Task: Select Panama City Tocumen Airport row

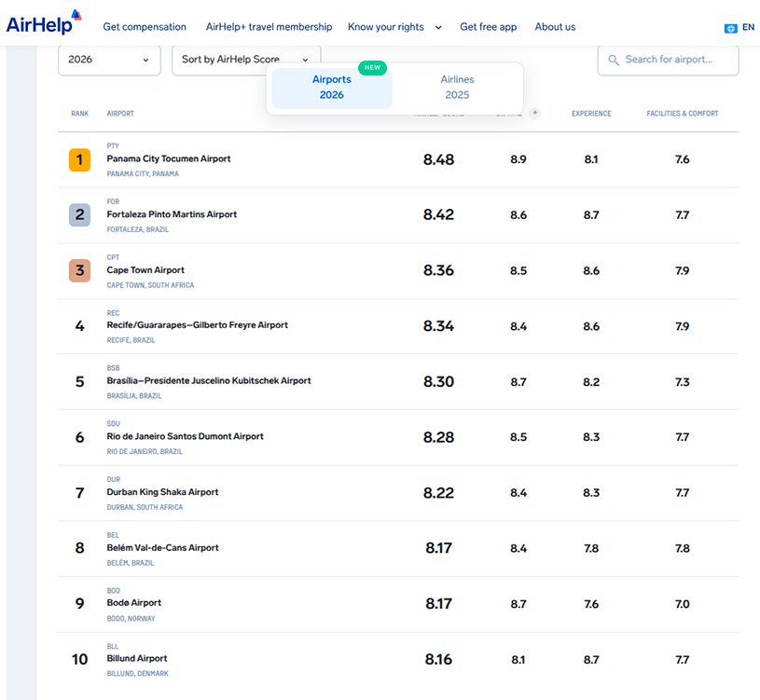Action: [x=398, y=160]
